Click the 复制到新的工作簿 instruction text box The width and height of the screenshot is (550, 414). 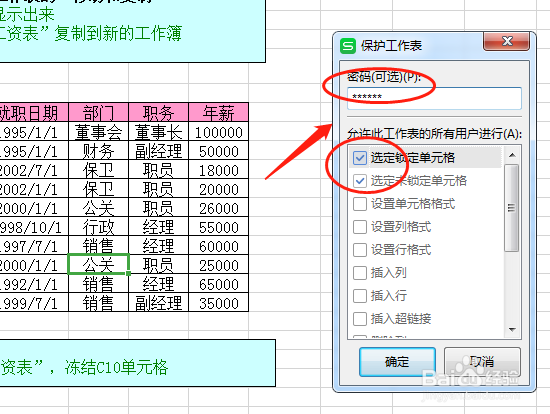point(133,31)
